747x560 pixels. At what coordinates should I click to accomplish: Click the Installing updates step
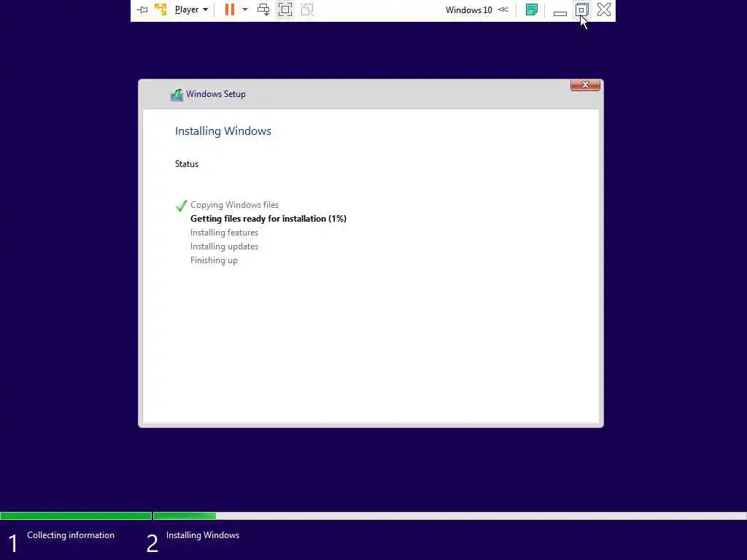225,246
